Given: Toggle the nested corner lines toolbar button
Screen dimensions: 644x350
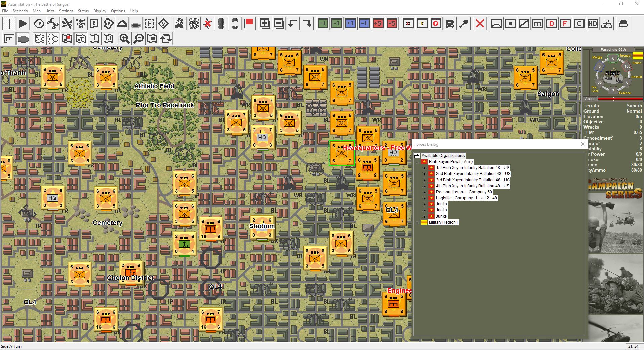Looking at the screenshot, I should point(9,39).
